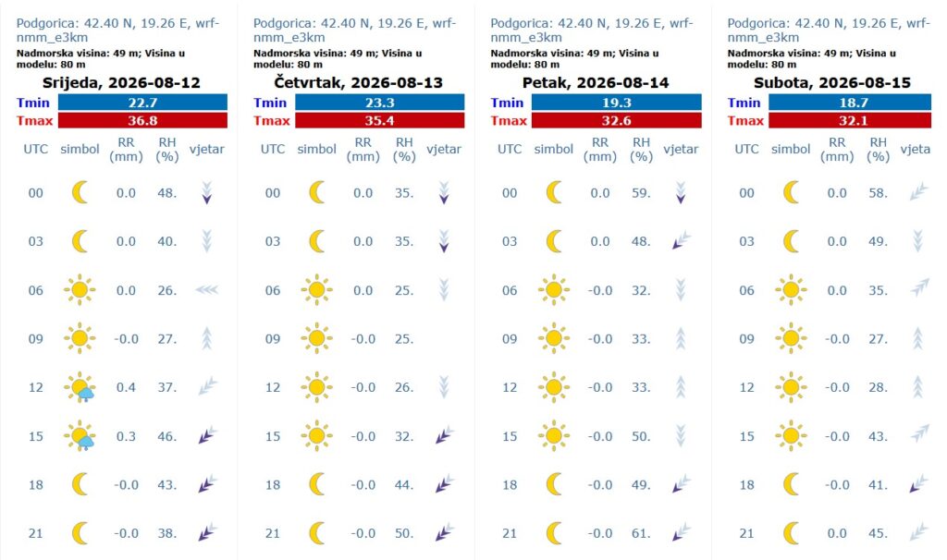Screen dimensions: 947x560
Task: Click moon icon at 21 UTC on Subota
Action: 792,533
